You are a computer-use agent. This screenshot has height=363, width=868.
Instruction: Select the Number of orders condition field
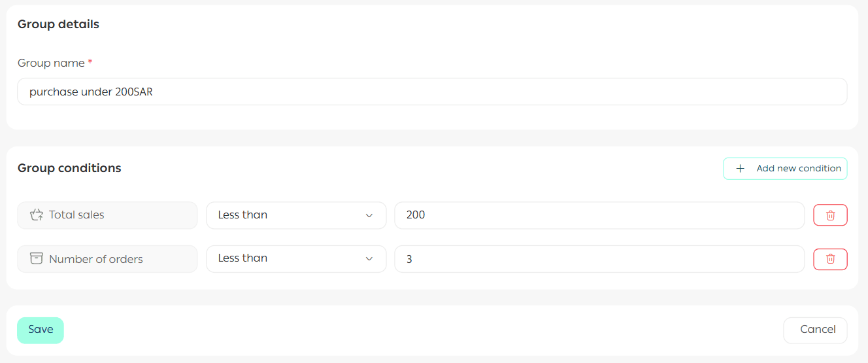(x=107, y=259)
